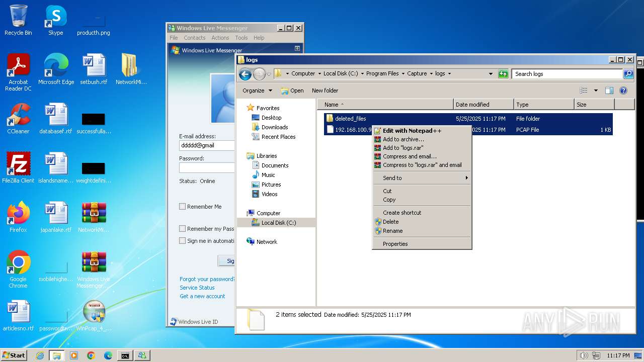Open CCleaner desktop shortcut
Image resolution: width=644 pixels, height=362 pixels.
pos(18,118)
